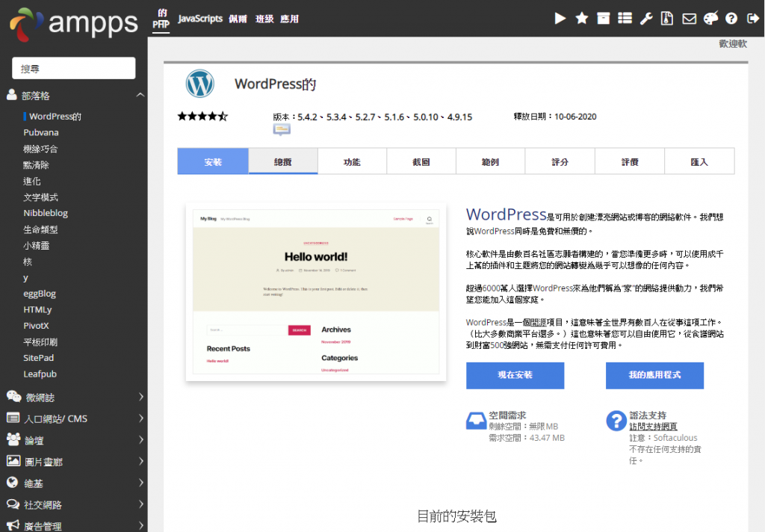Click the changelog note icon under versions
The image size is (765, 532).
point(282,130)
